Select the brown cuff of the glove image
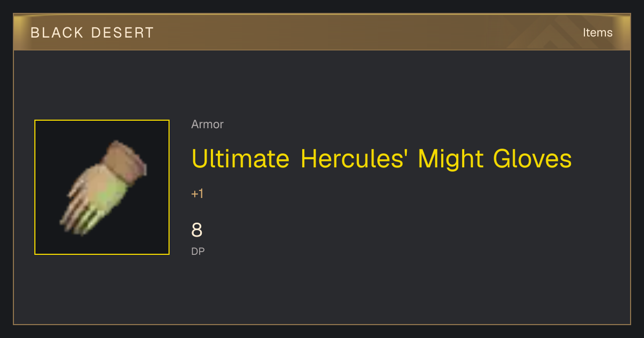The height and width of the screenshot is (338, 644). pyautogui.click(x=126, y=159)
